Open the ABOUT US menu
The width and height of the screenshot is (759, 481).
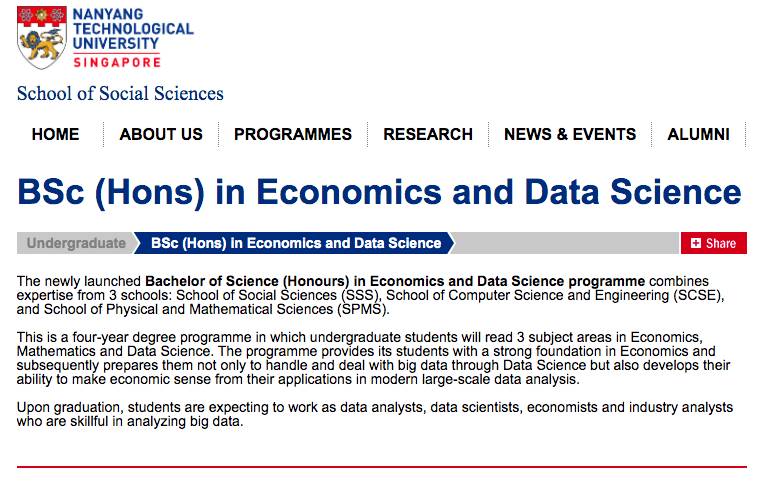coord(161,134)
